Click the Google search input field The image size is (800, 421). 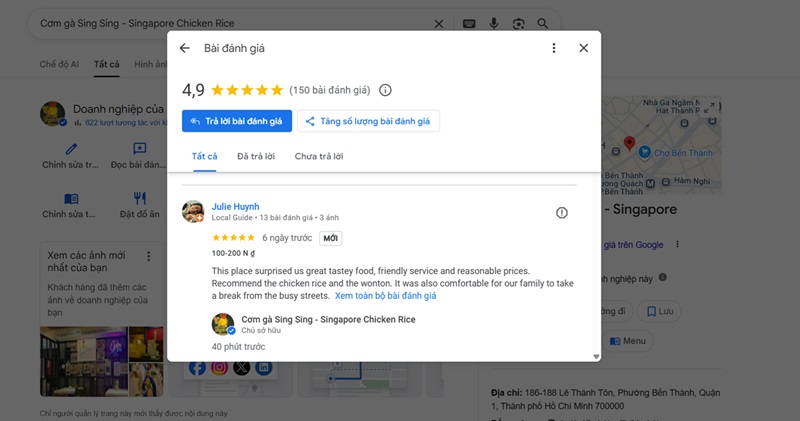pos(232,23)
